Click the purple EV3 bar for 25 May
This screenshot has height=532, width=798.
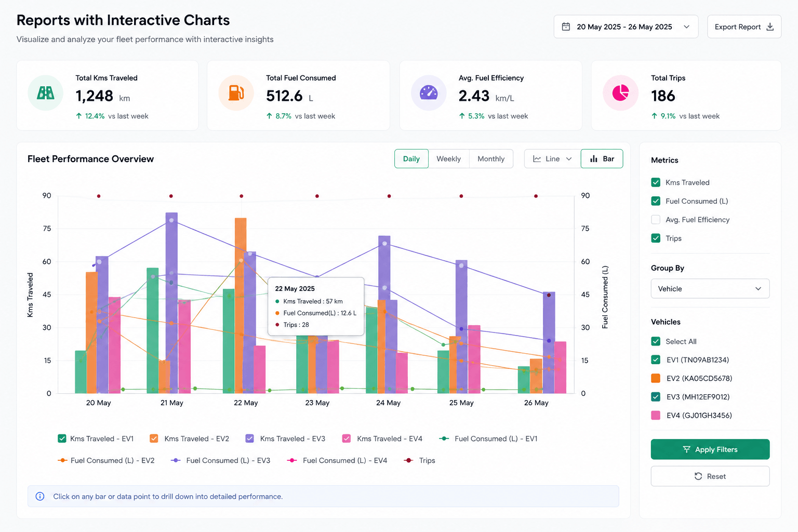point(461,327)
